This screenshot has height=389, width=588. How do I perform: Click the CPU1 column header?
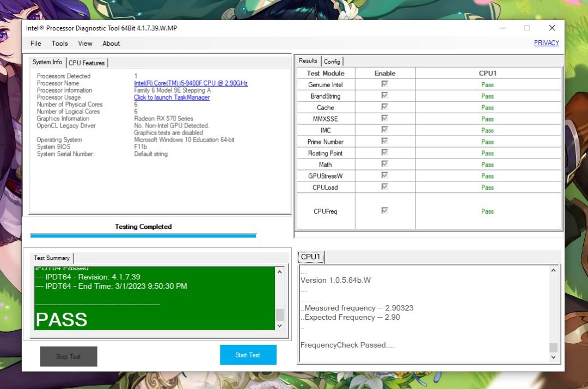(487, 73)
